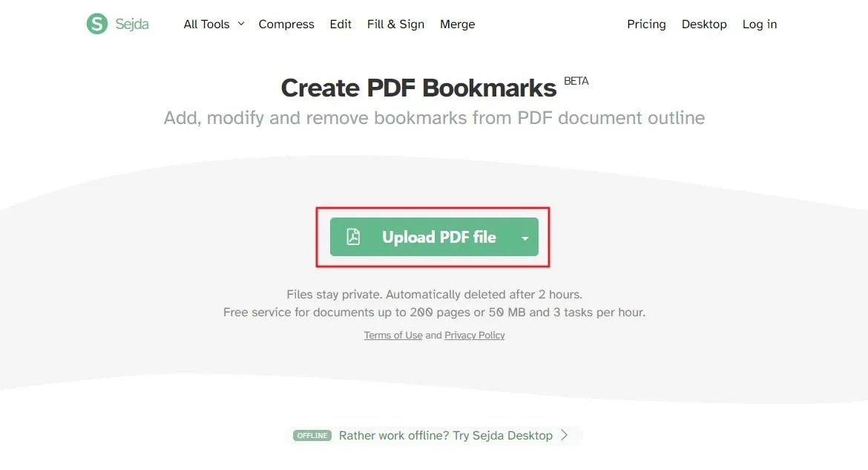Viewport: 868px width, 470px height.
Task: Open the Privacy Policy link
Action: [x=474, y=335]
